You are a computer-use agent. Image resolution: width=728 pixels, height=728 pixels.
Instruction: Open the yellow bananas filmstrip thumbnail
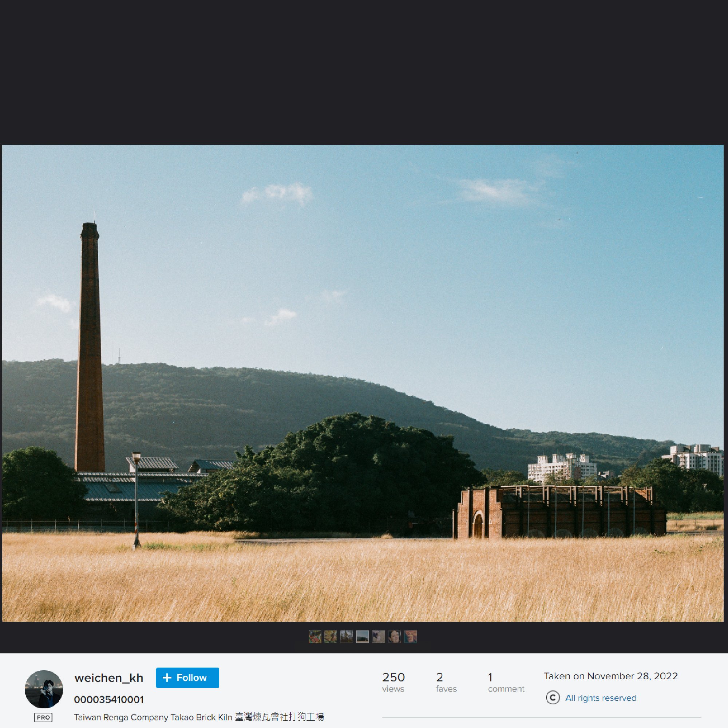coord(331,637)
